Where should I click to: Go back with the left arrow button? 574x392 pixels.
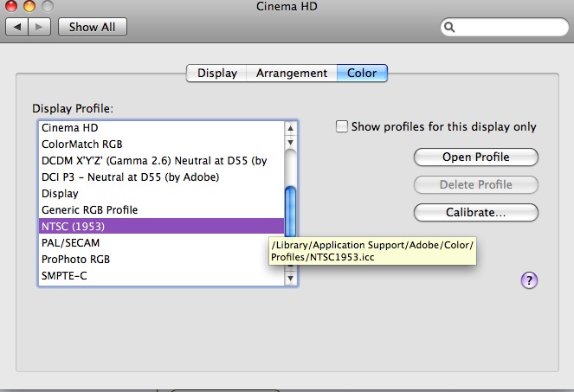tap(16, 27)
